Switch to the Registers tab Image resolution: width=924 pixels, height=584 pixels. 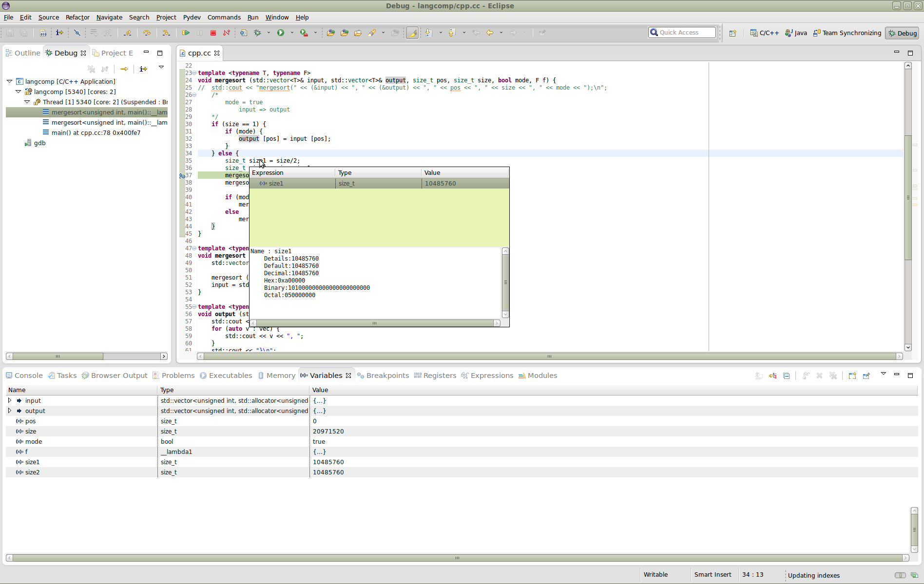[x=435, y=376]
